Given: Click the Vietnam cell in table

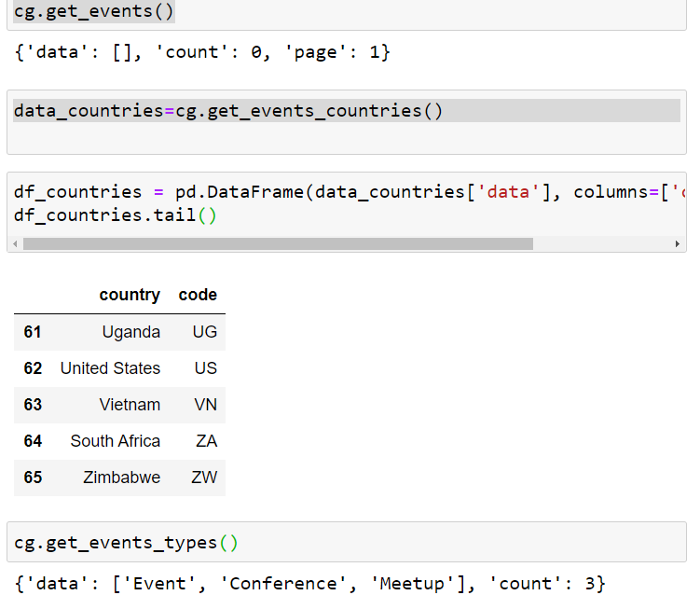Looking at the screenshot, I should (130, 405).
